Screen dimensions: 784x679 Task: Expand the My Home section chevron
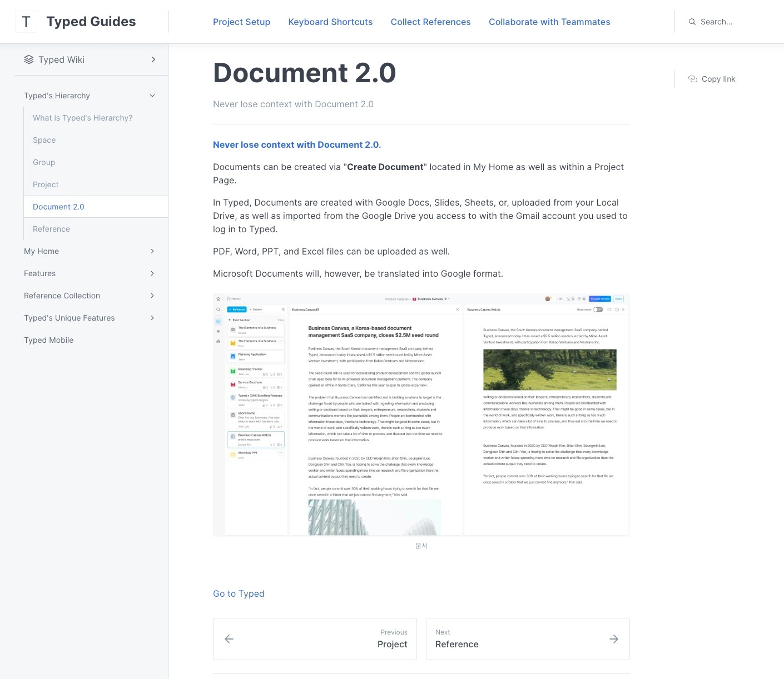[152, 251]
